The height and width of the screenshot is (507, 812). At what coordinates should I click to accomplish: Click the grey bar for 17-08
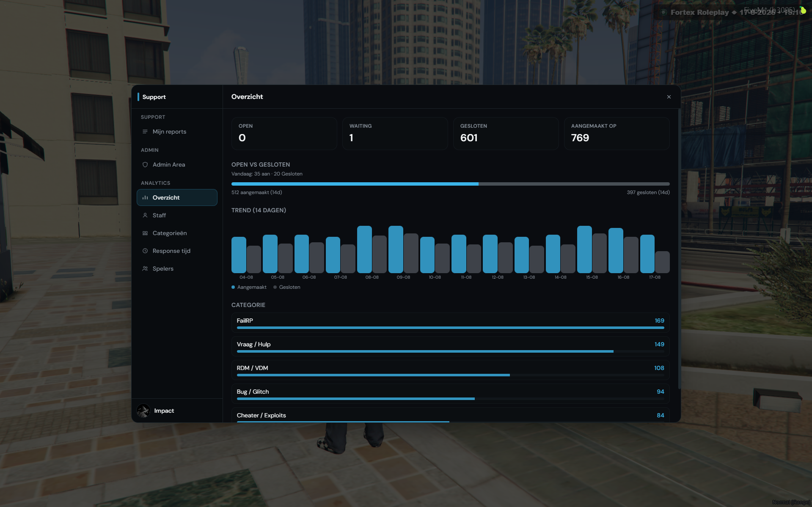662,262
